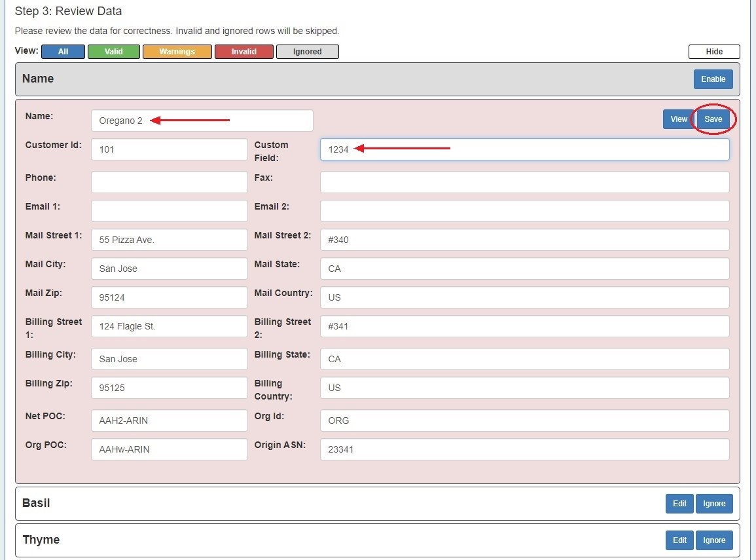Click the Hide button at top right
756x560 pixels.
713,52
